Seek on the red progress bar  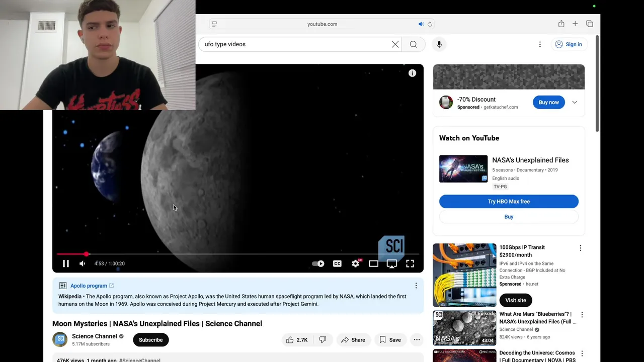(237, 254)
